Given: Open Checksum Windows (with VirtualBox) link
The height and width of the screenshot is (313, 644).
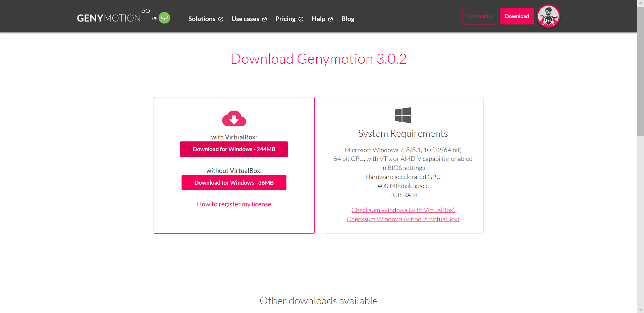Looking at the screenshot, I should (x=403, y=210).
